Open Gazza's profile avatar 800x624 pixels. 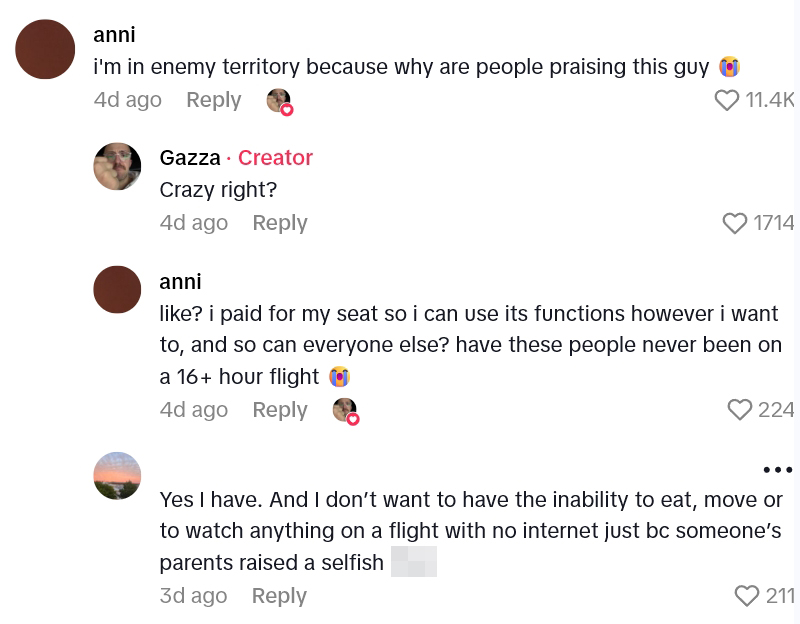pyautogui.click(x=117, y=166)
